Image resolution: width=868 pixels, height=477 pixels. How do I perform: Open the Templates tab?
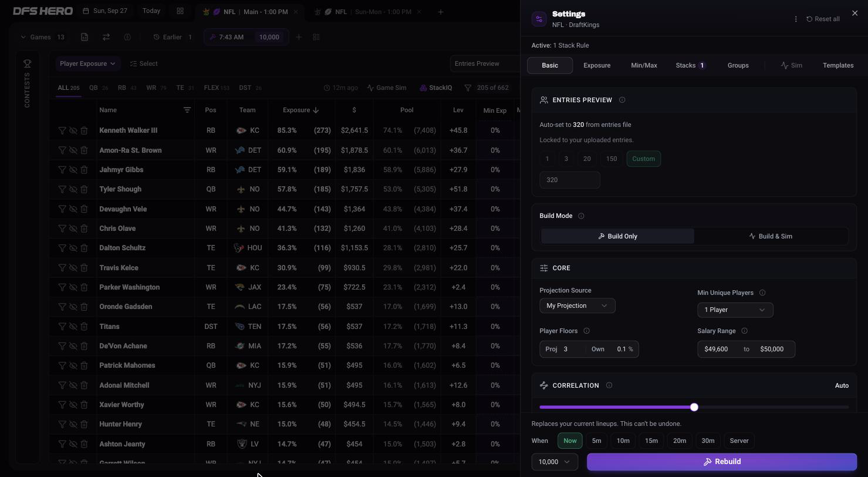tap(838, 65)
